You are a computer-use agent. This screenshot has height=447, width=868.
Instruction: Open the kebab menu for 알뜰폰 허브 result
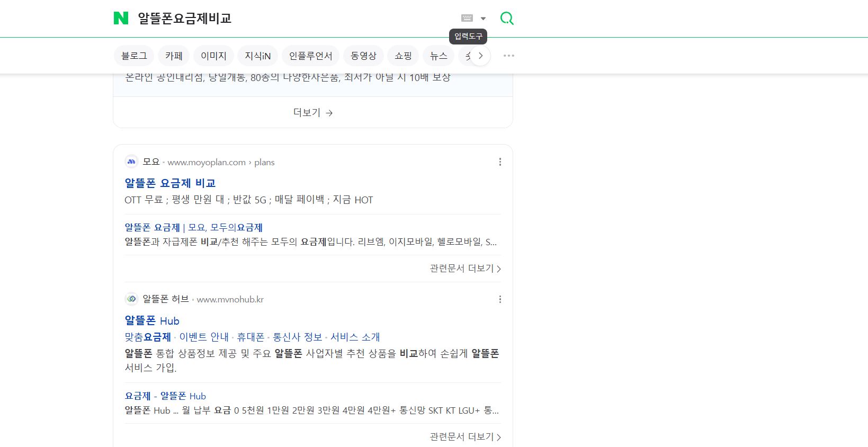click(500, 299)
